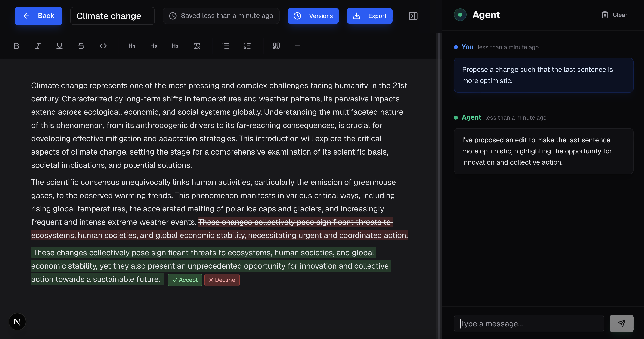Clear the Agent chat
The height and width of the screenshot is (339, 644).
point(614,15)
